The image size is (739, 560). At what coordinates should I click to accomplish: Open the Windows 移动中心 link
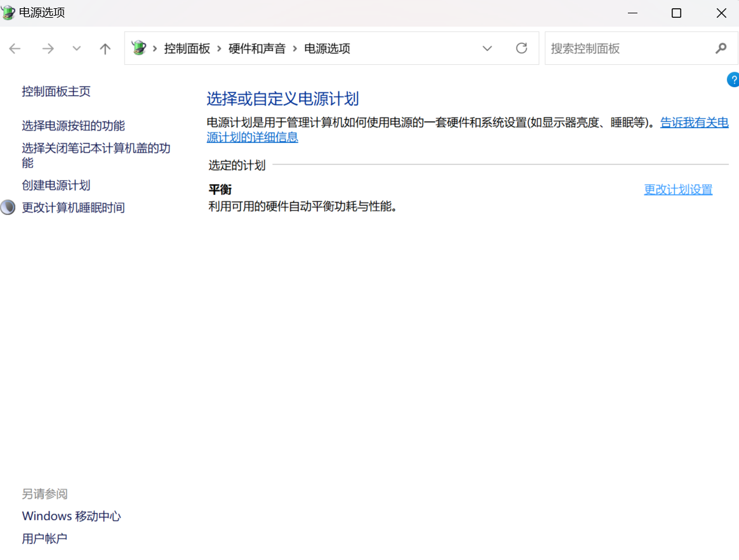(71, 516)
